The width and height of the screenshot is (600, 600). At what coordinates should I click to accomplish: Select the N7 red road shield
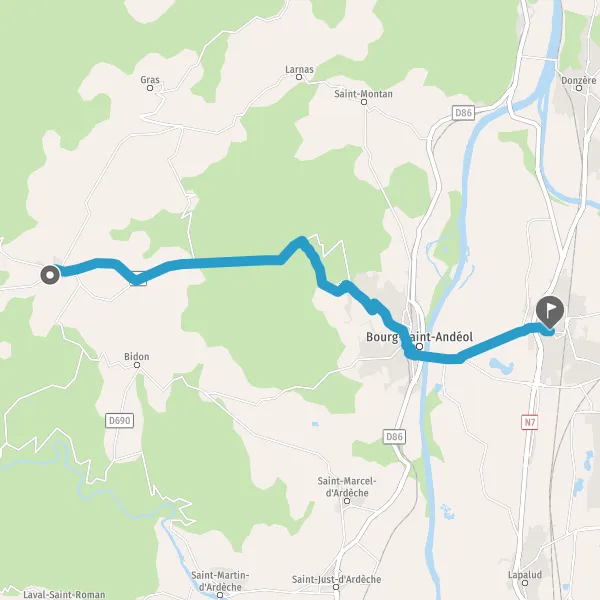click(530, 422)
